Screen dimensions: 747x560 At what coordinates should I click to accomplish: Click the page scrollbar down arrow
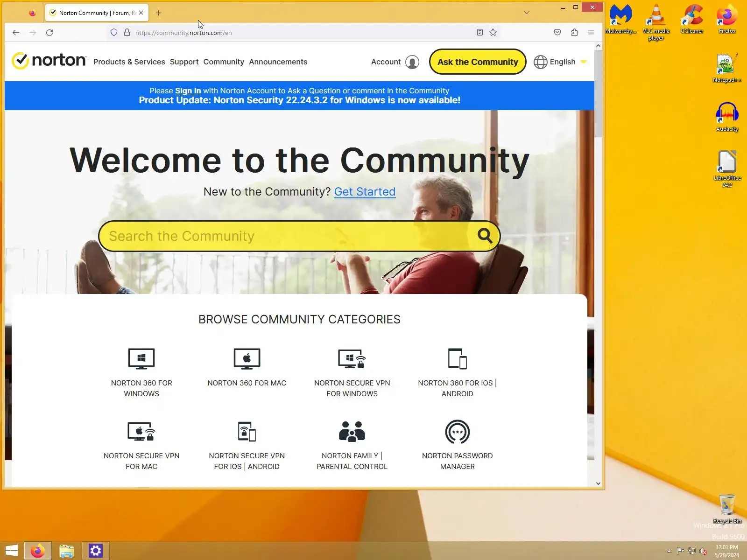pos(599,483)
